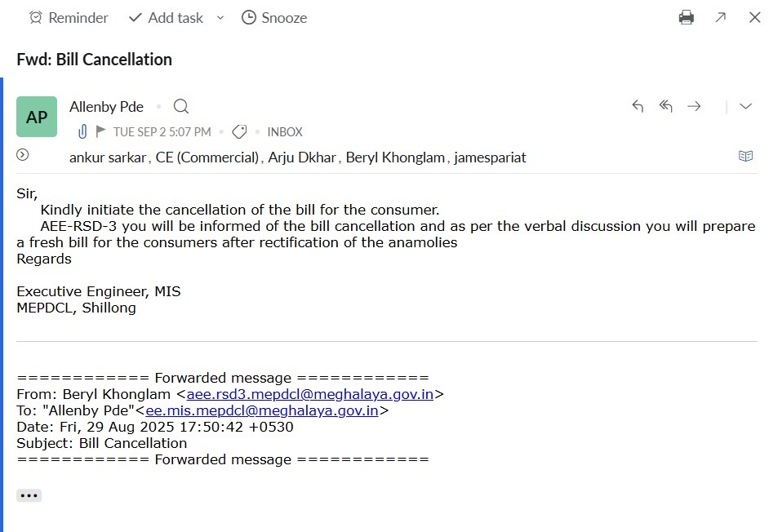Screen dimensions: 769x532
Task: Click the Add task button
Action: 167,17
